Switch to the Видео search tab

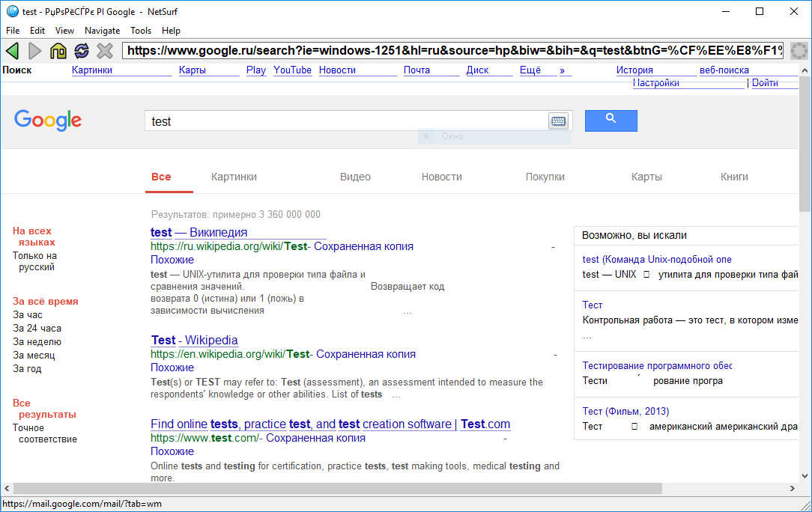(x=355, y=177)
